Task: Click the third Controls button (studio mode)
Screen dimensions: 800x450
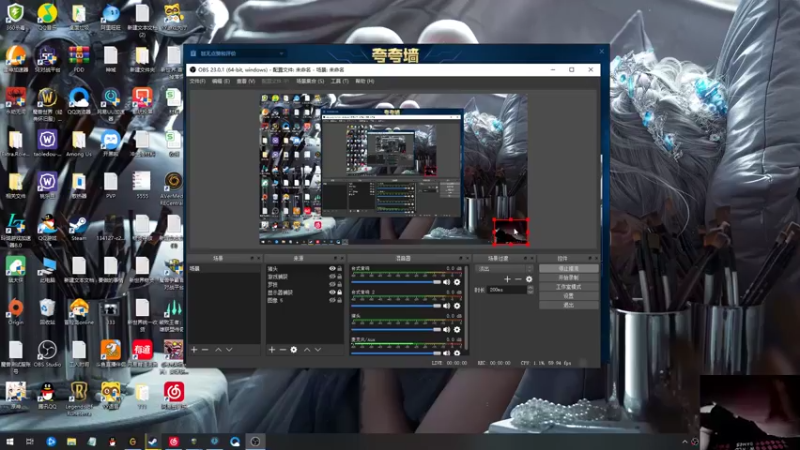Action: click(x=568, y=287)
